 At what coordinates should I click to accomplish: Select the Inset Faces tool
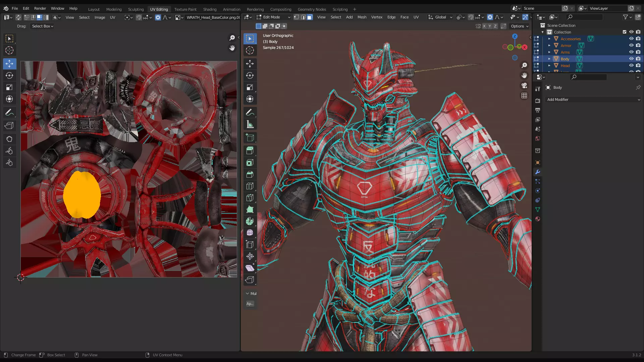(x=250, y=163)
